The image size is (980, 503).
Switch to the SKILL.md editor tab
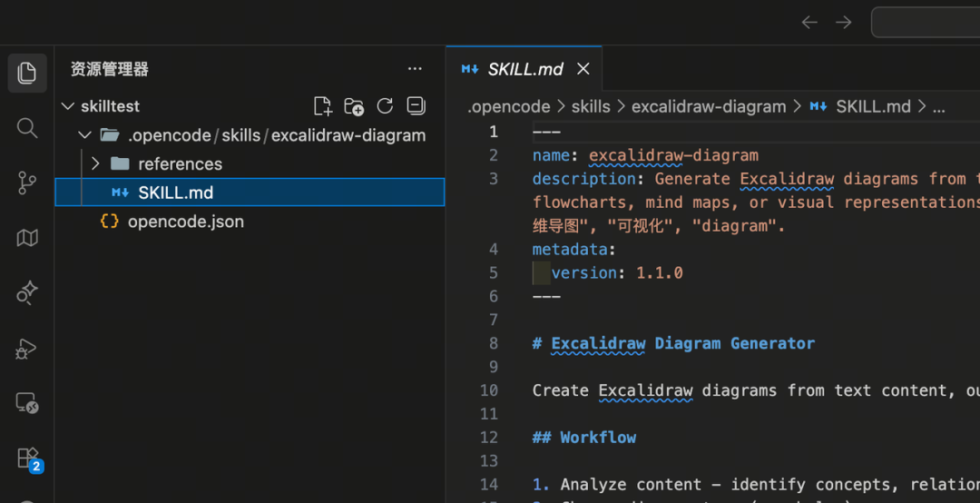point(524,69)
